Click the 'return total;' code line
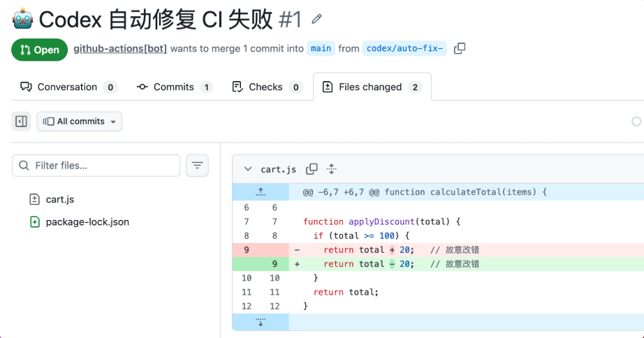 point(346,292)
